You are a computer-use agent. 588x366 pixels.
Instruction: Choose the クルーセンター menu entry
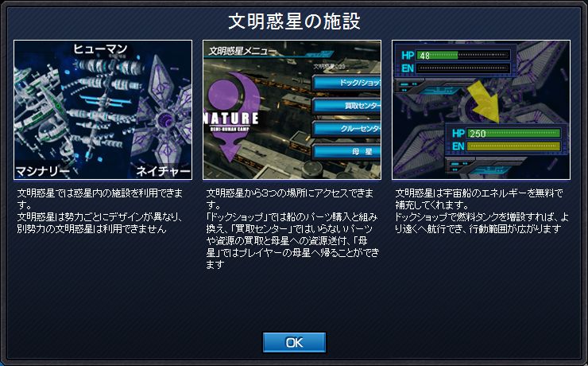pos(346,129)
